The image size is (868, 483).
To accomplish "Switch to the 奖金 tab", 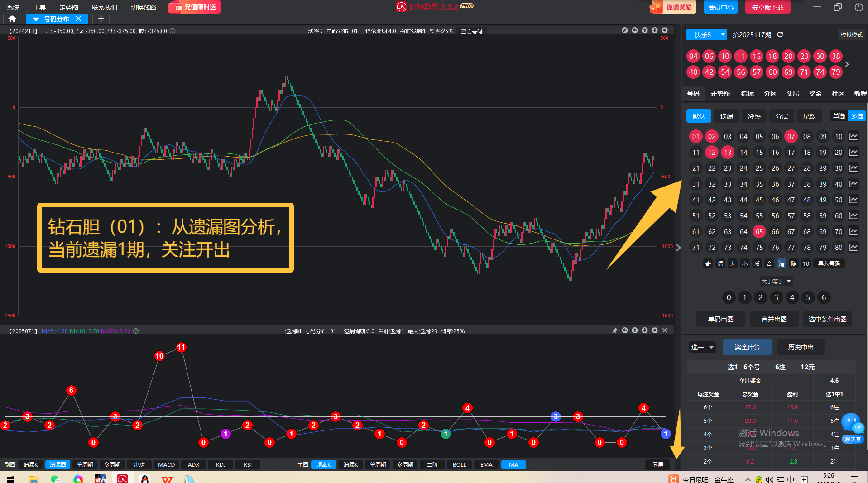I will 815,94.
